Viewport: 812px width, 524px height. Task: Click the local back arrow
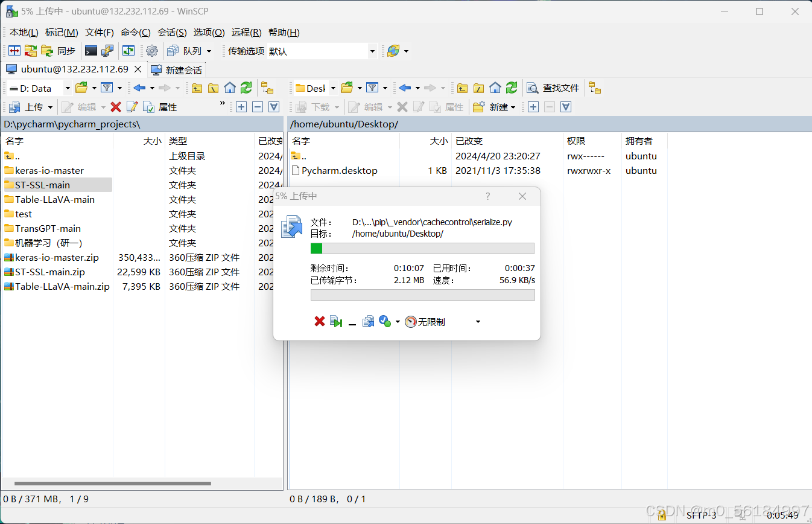tap(139, 88)
